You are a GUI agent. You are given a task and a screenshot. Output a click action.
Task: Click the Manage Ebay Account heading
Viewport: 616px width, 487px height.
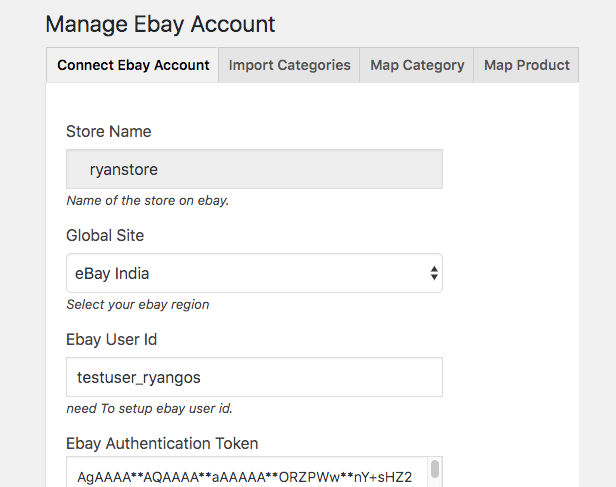(160, 24)
